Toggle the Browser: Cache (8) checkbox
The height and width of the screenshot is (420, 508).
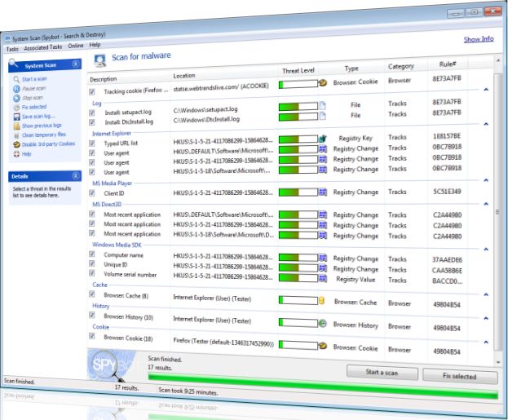tap(92, 294)
